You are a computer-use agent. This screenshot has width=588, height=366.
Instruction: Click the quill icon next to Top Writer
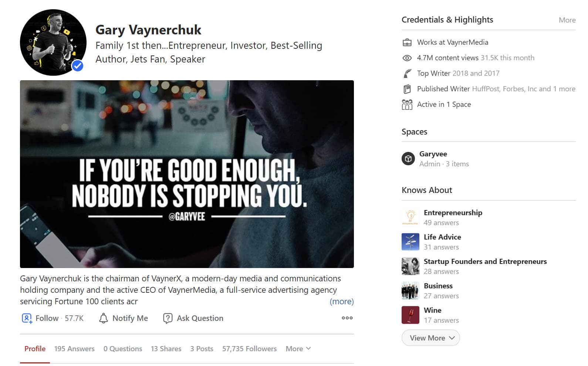(407, 74)
